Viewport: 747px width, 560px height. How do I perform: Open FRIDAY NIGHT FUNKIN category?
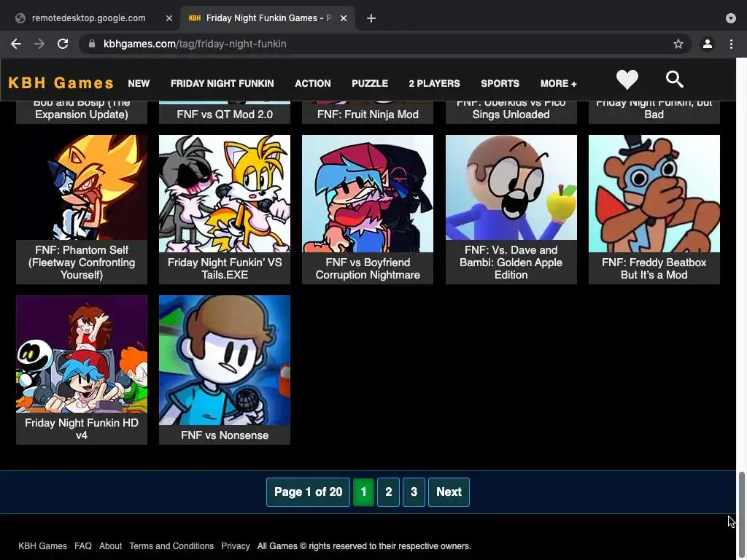[222, 83]
